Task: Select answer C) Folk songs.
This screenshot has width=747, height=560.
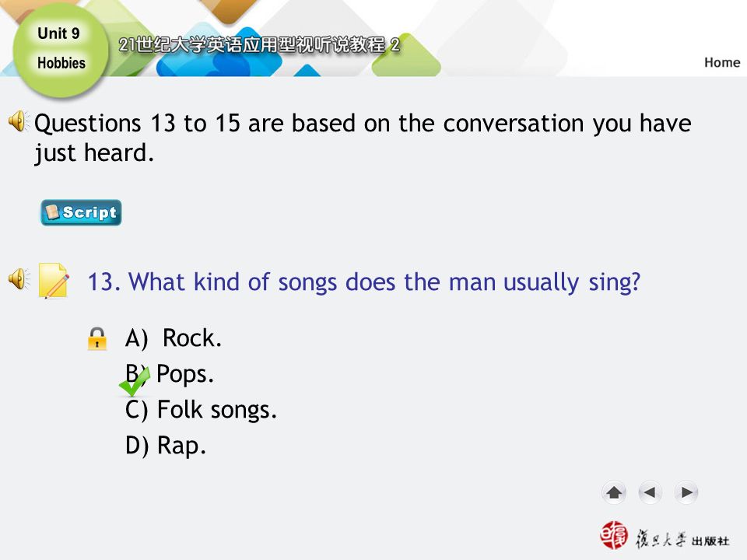Action: click(x=201, y=410)
